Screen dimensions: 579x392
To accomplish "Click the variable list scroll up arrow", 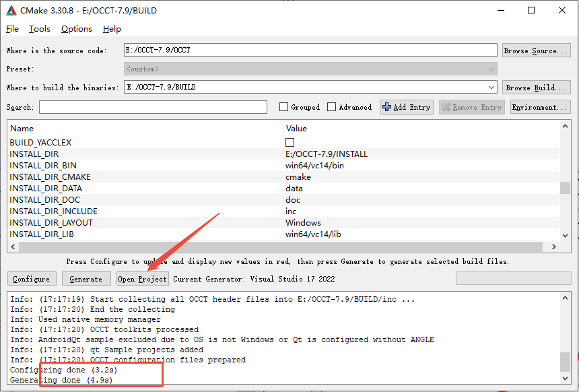I will point(565,126).
